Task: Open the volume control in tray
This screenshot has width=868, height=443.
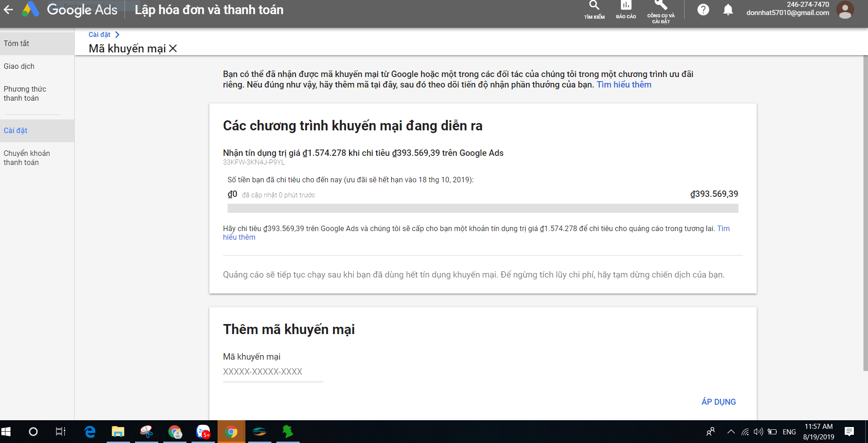Action: click(x=758, y=432)
